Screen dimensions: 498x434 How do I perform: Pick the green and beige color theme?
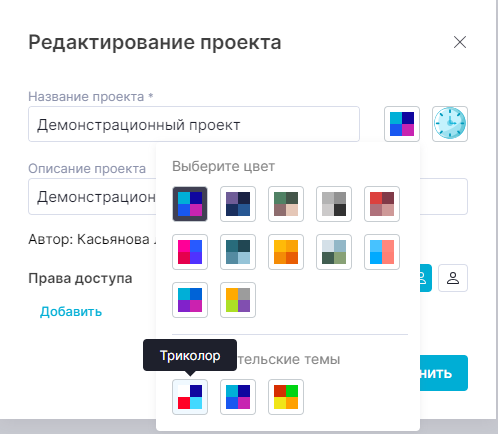286,204
